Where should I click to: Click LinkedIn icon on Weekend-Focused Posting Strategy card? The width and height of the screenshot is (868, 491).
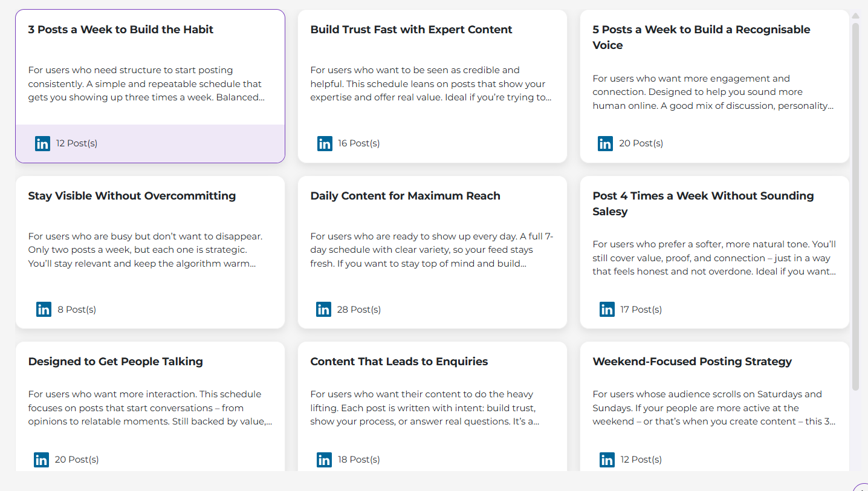click(x=607, y=460)
